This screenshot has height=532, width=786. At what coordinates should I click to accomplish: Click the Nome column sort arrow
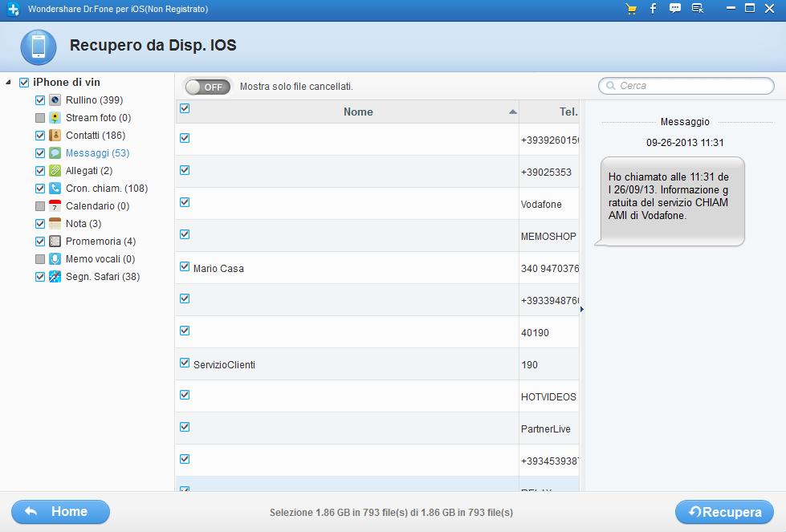click(512, 112)
